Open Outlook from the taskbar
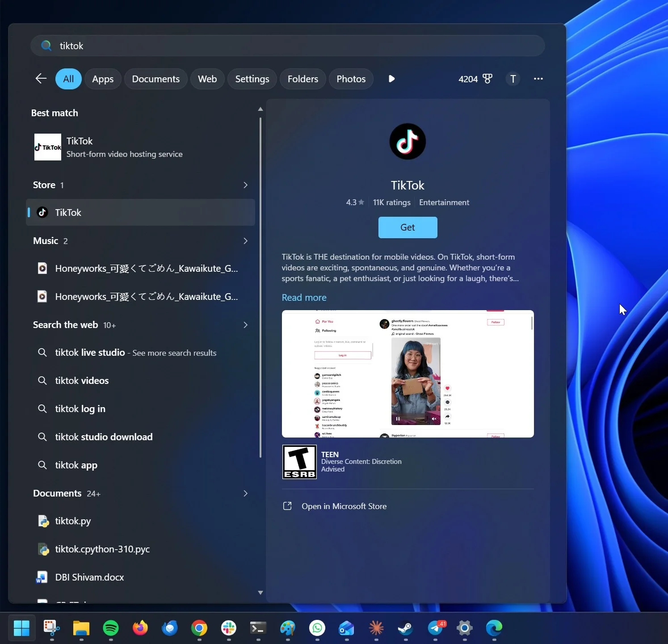The image size is (668, 644). point(347,628)
